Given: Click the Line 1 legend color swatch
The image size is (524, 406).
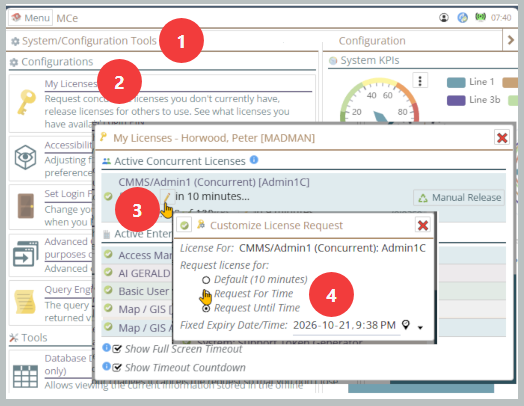Looking at the screenshot, I should click(x=456, y=82).
